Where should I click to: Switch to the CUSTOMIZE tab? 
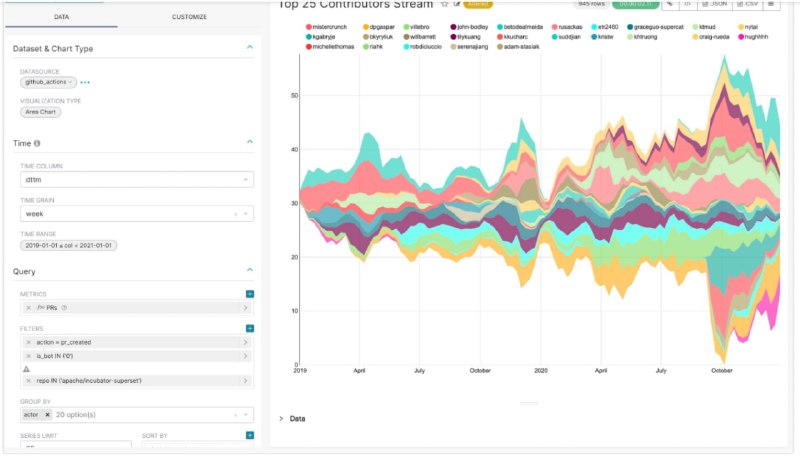point(189,17)
